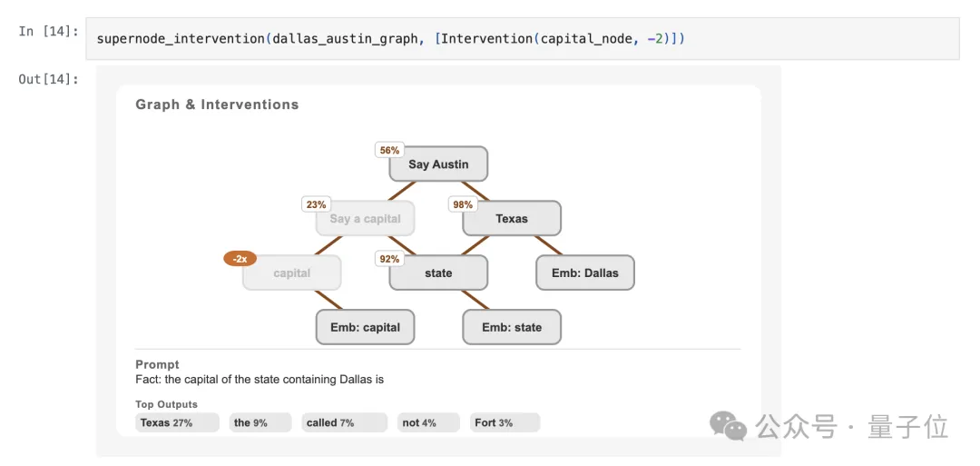Click the 56% badge above Say Austin
Viewport: 980px width, 466px height.
[389, 150]
